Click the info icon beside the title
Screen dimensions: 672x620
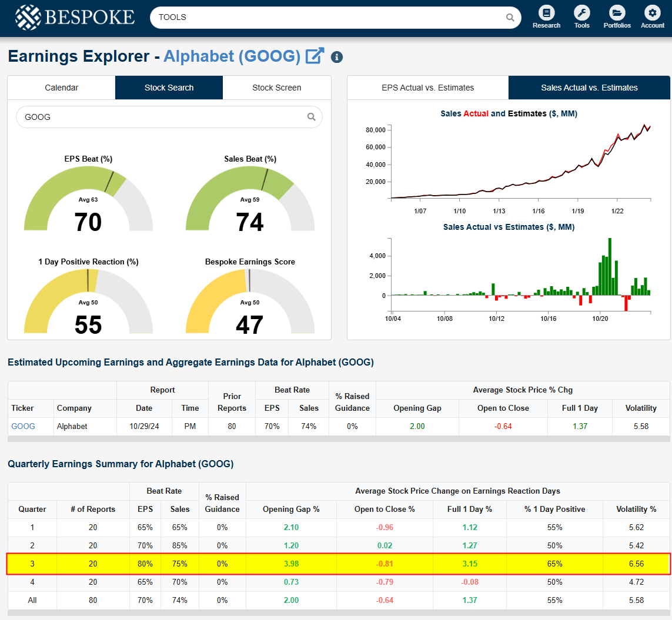coord(337,57)
